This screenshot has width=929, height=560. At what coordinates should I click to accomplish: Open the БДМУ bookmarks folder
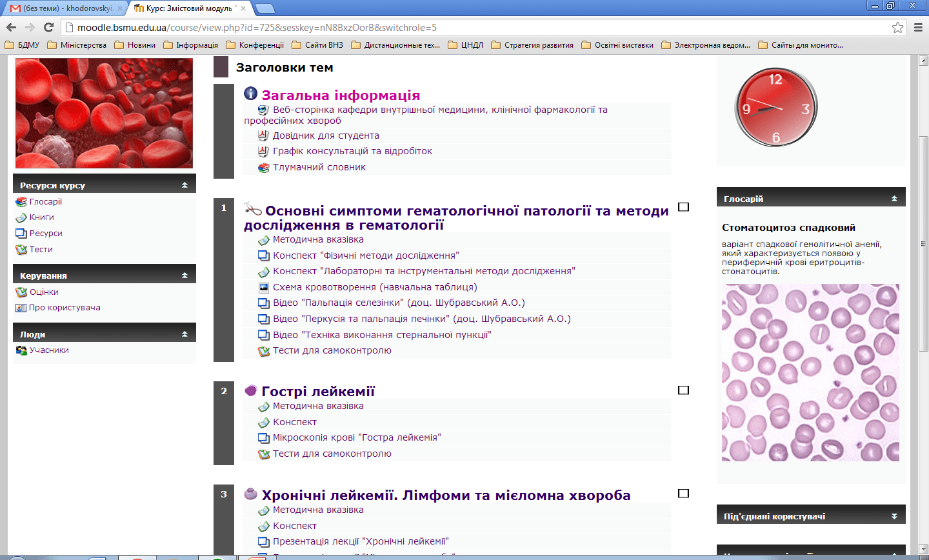point(22,45)
